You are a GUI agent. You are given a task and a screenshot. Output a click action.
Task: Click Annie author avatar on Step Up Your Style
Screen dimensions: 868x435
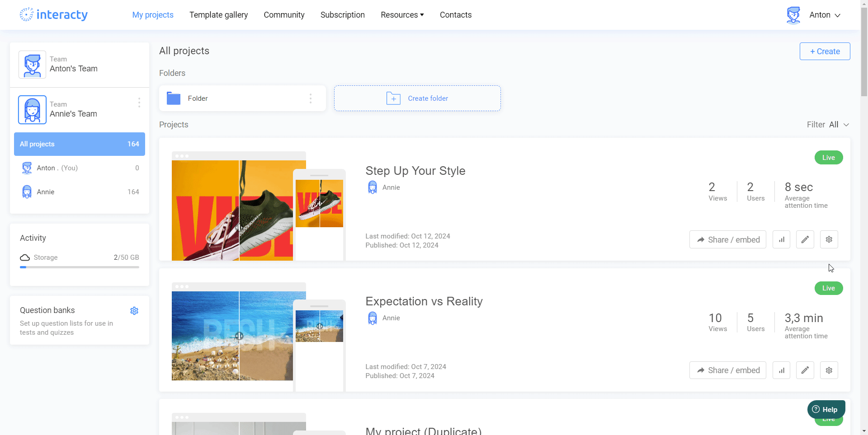(373, 187)
